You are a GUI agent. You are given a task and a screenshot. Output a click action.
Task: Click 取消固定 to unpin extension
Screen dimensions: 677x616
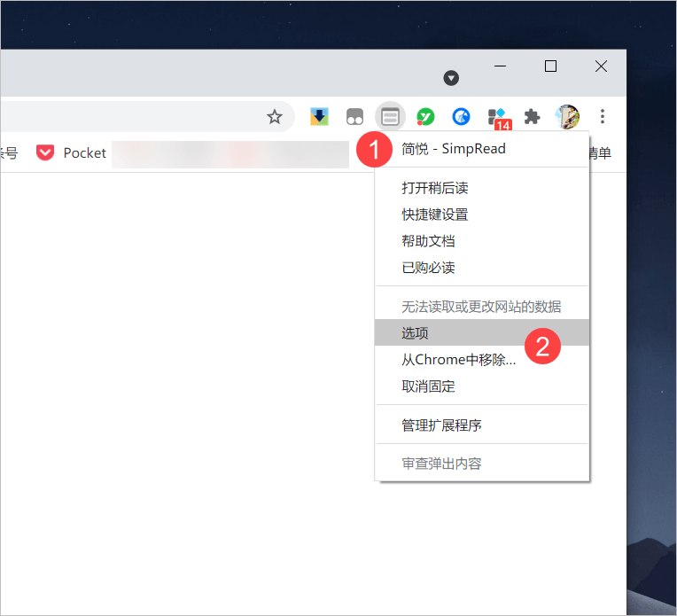click(x=482, y=386)
